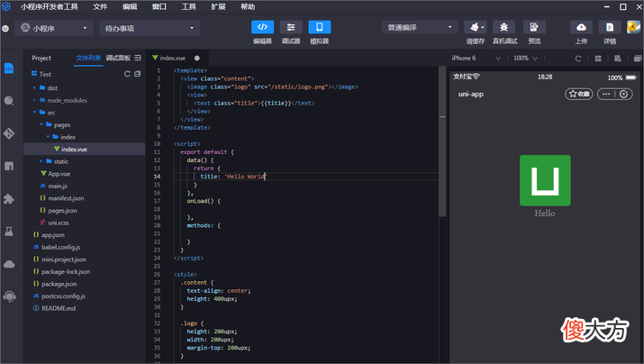Open the simulator grid layout icon
Image resolution: width=644 pixels, height=364 pixels.
point(598,59)
